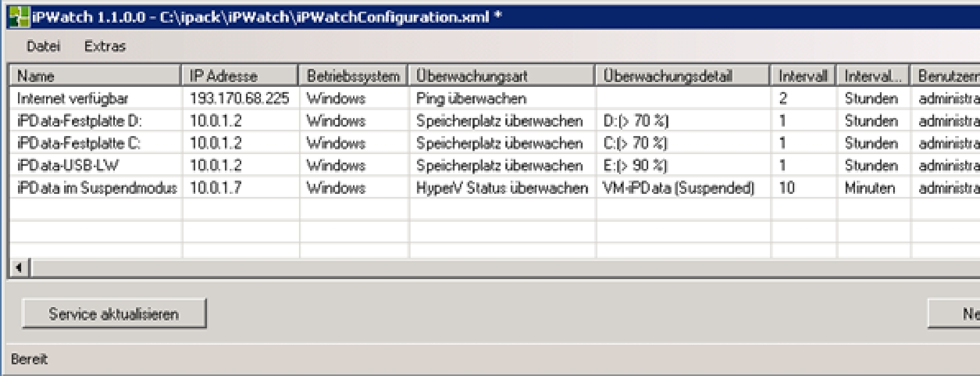980x376 pixels.
Task: Click the IP address 193.170.68.225 cell
Action: click(240, 99)
